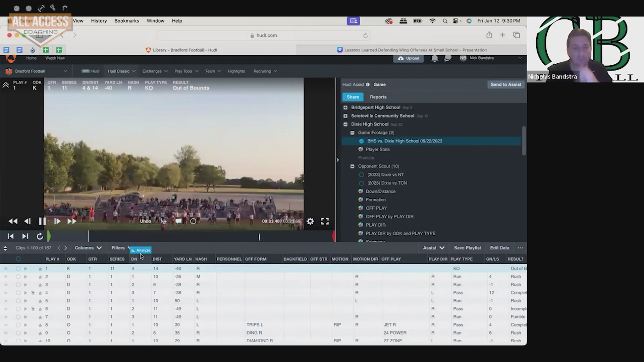The height and width of the screenshot is (362, 644).
Task: Select the circle drawing tool
Action: 193,221
